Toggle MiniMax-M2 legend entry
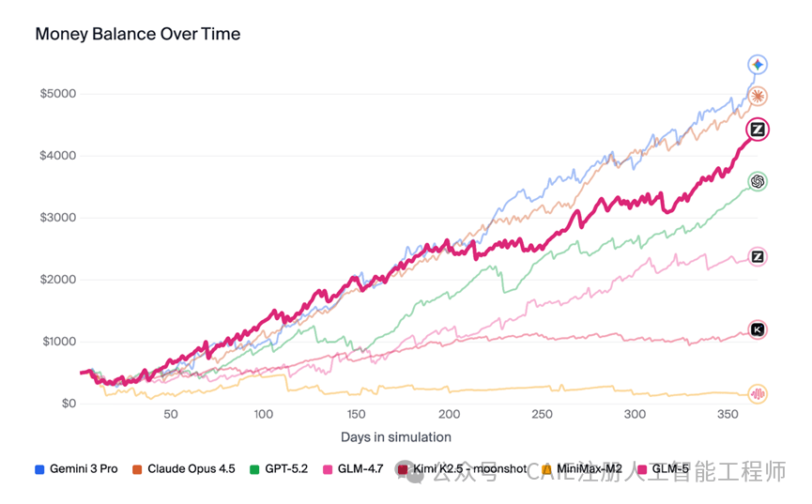This screenshot has width=812, height=504. coord(589,468)
